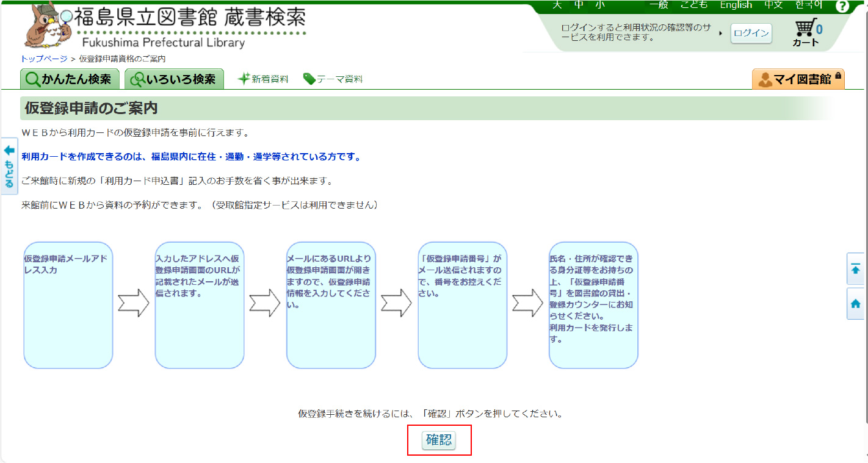Switch to the こども kids mode
The width and height of the screenshot is (868, 463).
point(694,5)
